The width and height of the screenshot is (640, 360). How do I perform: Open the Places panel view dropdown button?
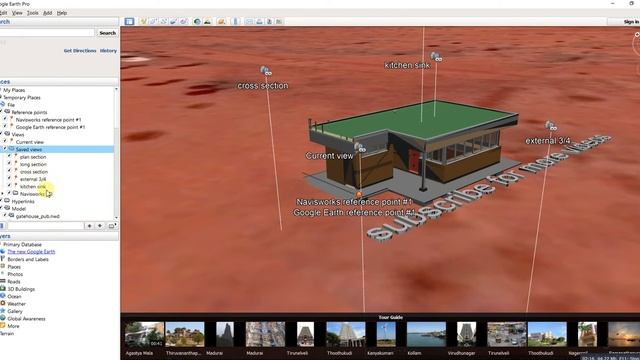pos(112,226)
